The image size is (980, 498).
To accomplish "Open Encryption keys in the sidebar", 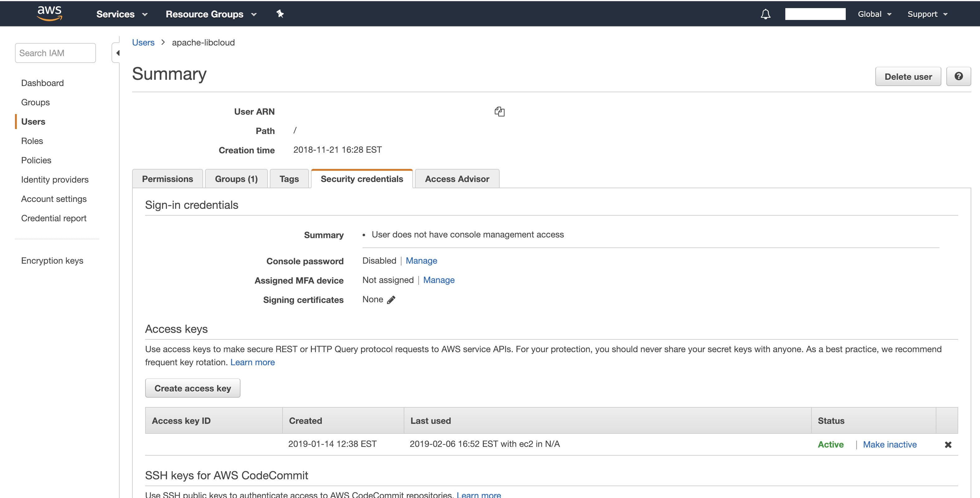I will (52, 261).
